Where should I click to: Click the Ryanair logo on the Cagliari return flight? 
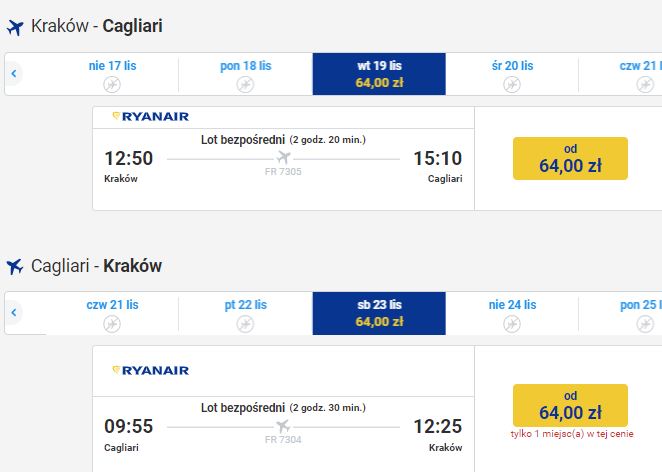(x=151, y=371)
